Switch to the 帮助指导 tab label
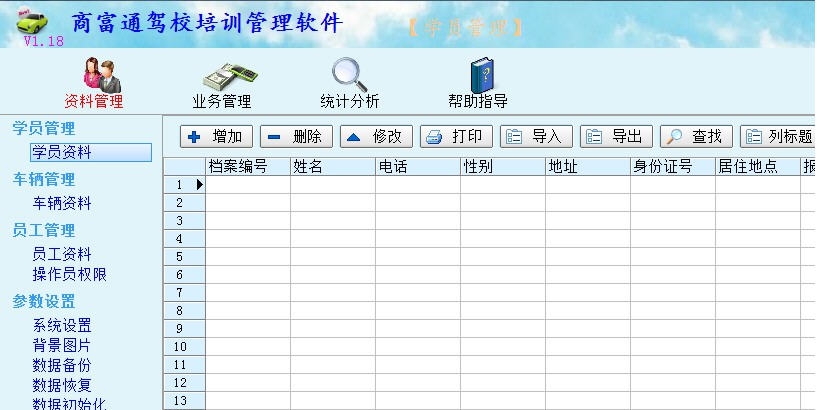817x410 pixels. click(x=478, y=101)
